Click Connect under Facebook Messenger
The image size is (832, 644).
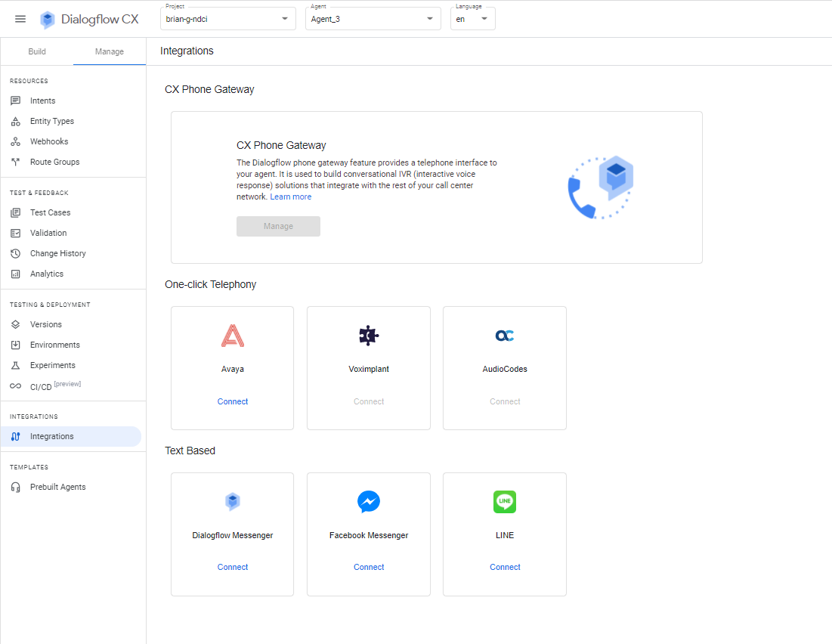[369, 568]
